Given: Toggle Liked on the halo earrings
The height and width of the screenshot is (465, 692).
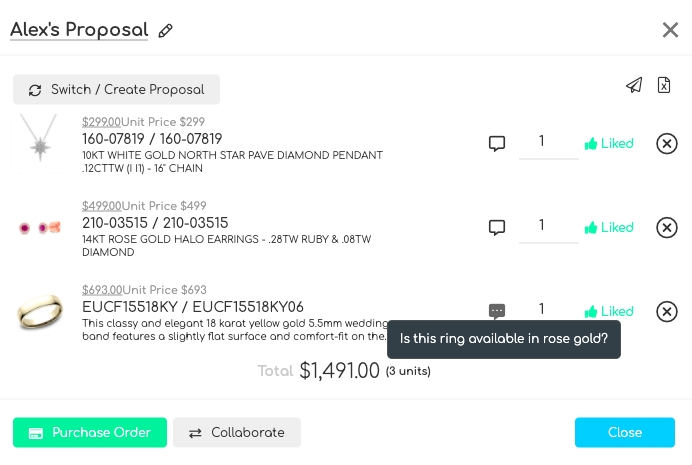Looking at the screenshot, I should (x=609, y=228).
